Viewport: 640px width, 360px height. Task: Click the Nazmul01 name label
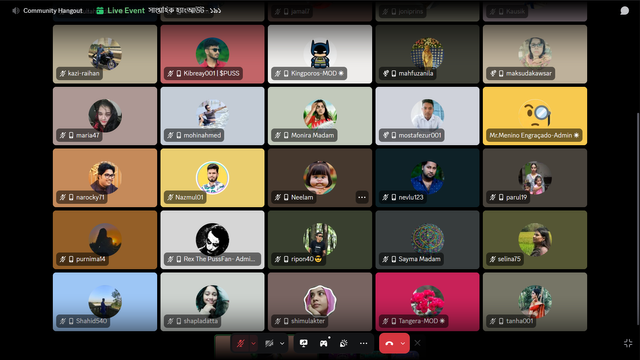point(189,197)
